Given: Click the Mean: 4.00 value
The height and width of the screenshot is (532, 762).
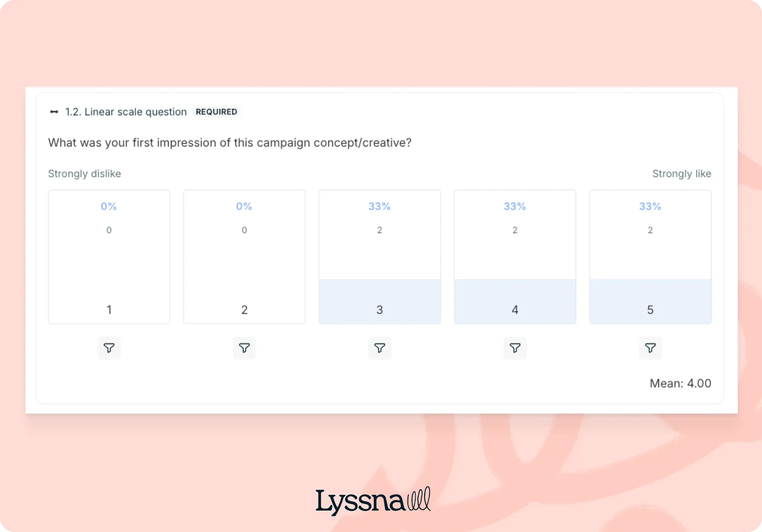Looking at the screenshot, I should point(680,383).
